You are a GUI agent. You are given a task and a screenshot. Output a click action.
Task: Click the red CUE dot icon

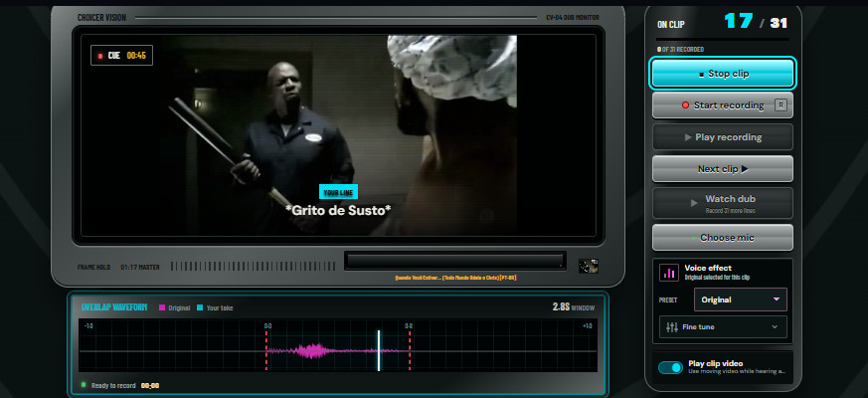pos(100,56)
